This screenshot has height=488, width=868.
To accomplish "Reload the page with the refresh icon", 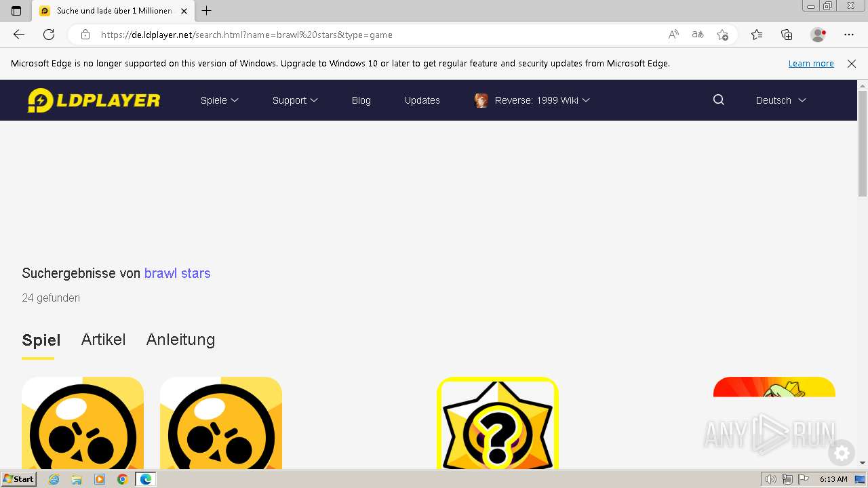I will point(49,35).
